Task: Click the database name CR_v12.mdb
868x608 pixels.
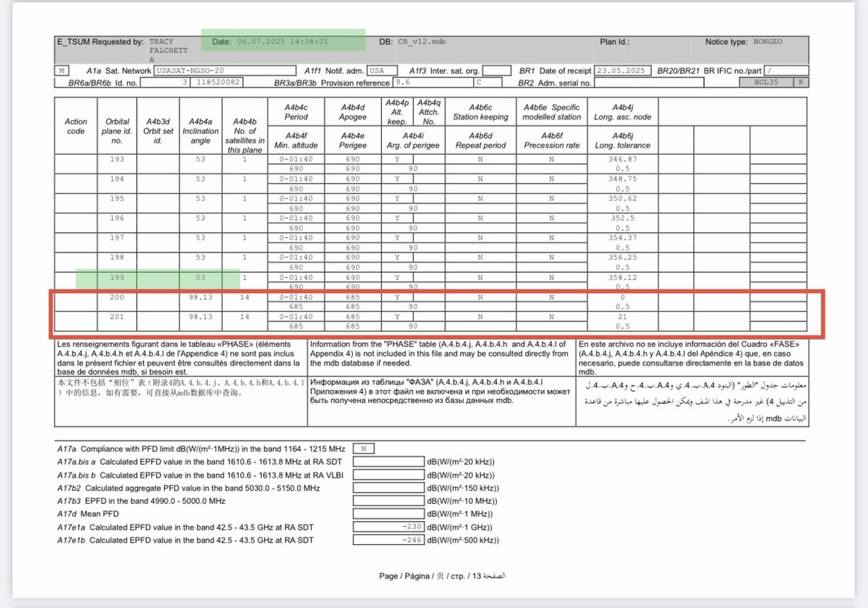Action: pos(421,42)
